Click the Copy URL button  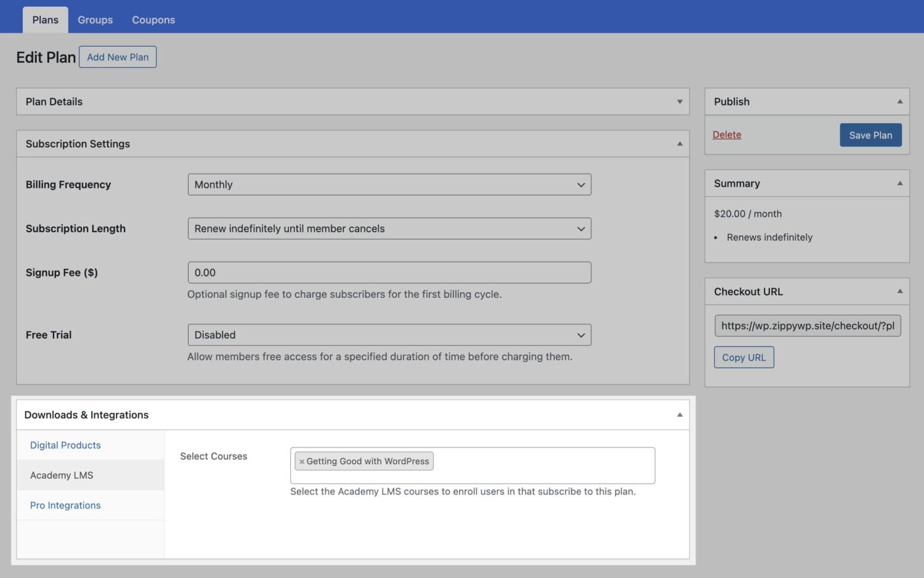click(x=744, y=358)
